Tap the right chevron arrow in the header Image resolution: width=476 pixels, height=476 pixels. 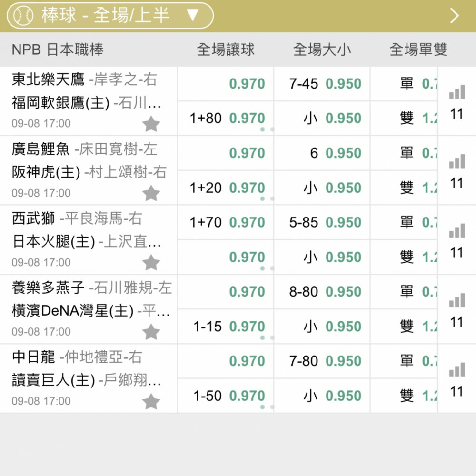(x=455, y=16)
